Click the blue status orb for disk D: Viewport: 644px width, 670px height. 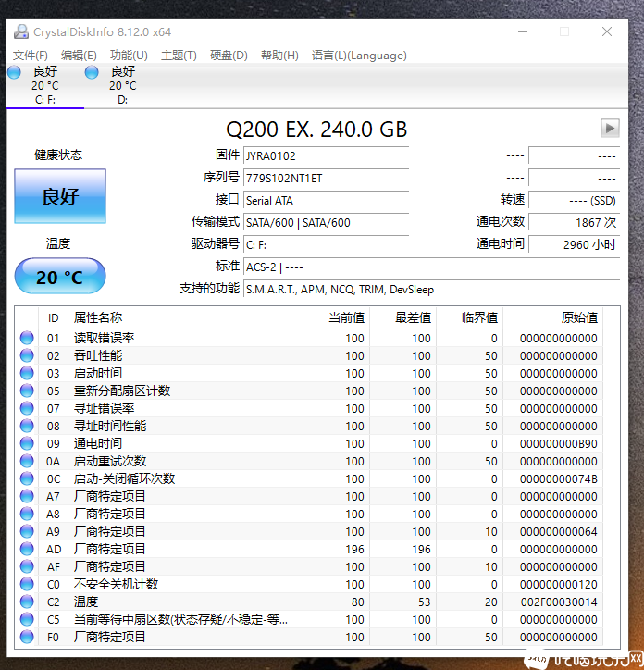click(92, 72)
